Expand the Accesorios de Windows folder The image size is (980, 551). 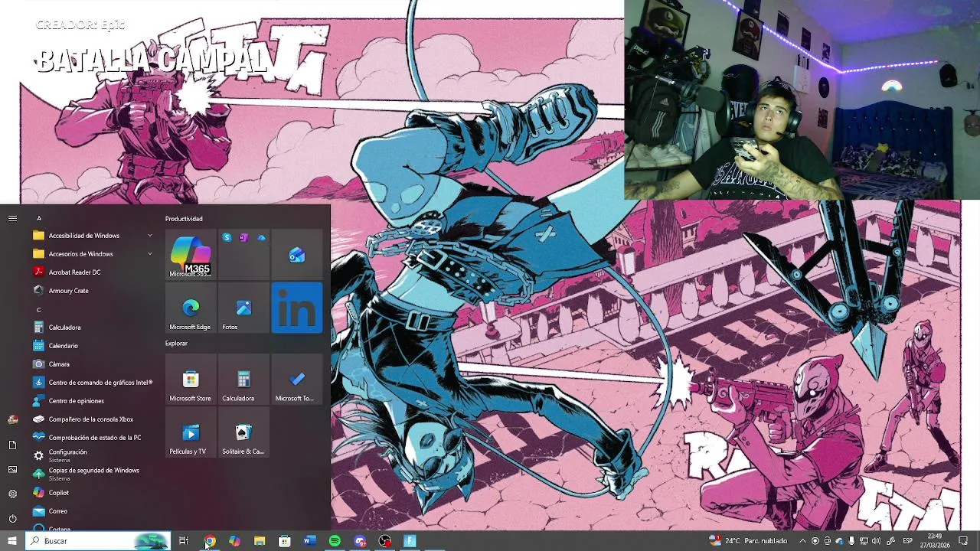pos(92,253)
